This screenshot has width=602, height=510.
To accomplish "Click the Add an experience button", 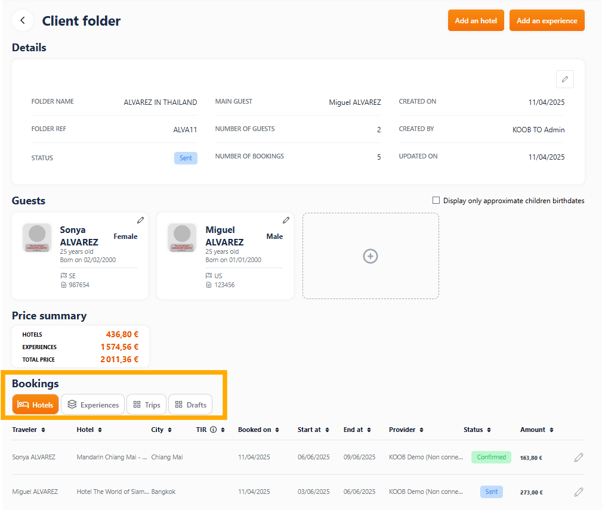I will click(546, 21).
